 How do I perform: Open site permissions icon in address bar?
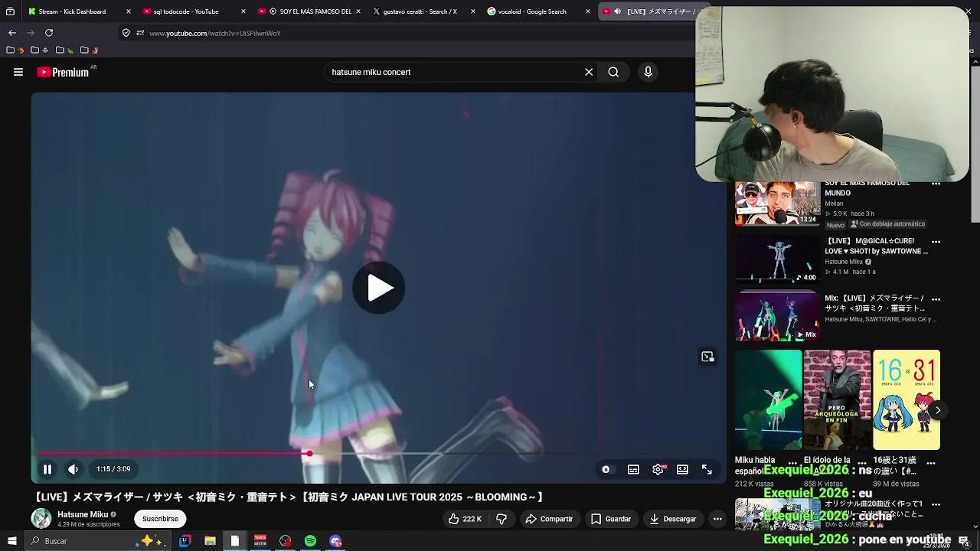coord(140,33)
